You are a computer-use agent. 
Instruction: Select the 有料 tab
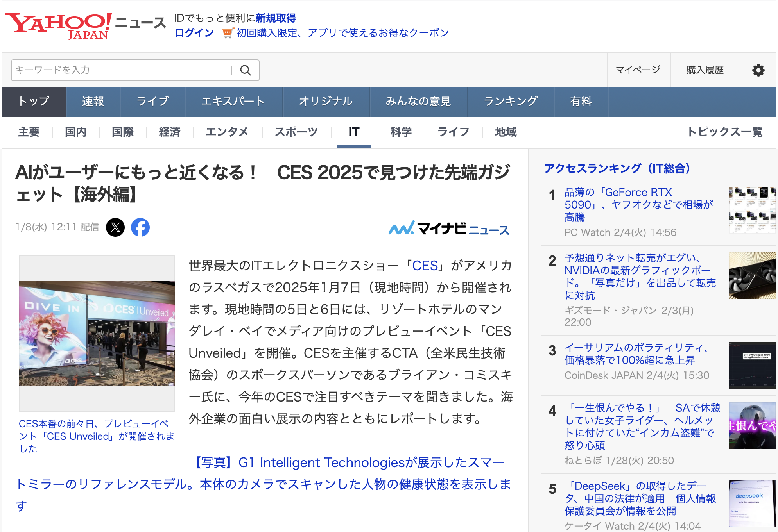(581, 102)
